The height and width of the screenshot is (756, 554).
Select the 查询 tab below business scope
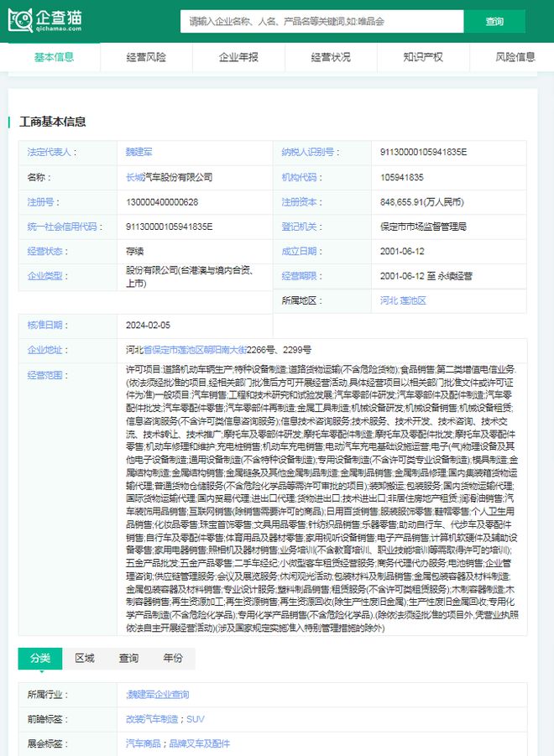click(128, 658)
